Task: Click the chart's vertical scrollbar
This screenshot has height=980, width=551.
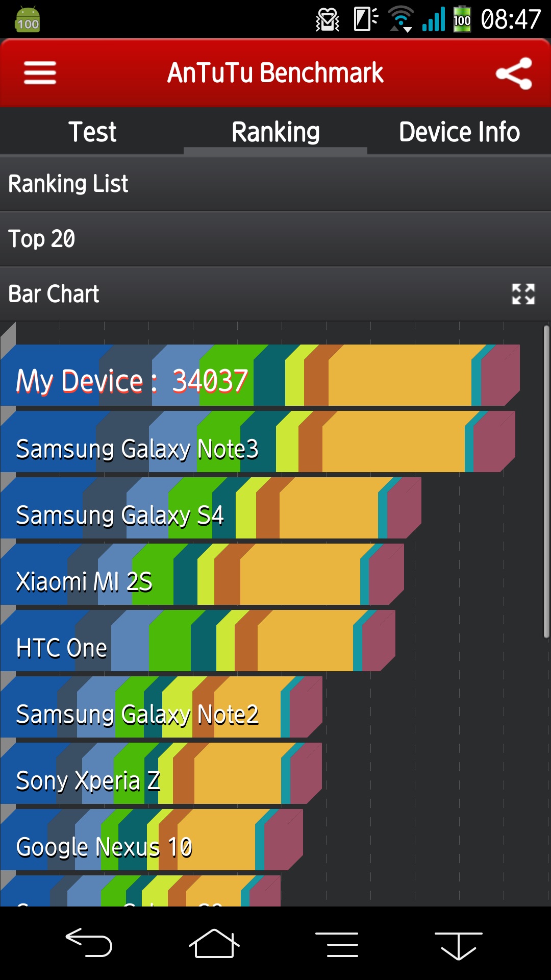Action: click(x=546, y=482)
